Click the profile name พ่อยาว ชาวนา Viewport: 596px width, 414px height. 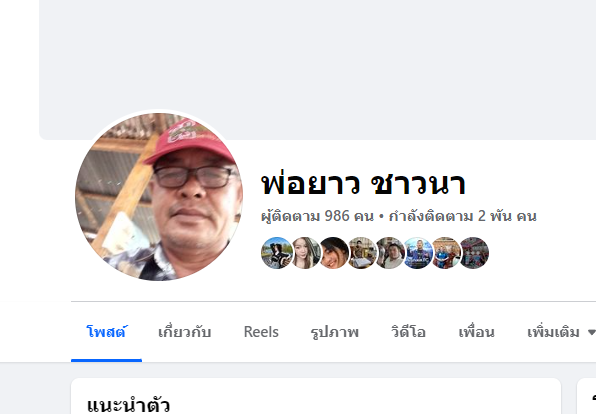363,184
